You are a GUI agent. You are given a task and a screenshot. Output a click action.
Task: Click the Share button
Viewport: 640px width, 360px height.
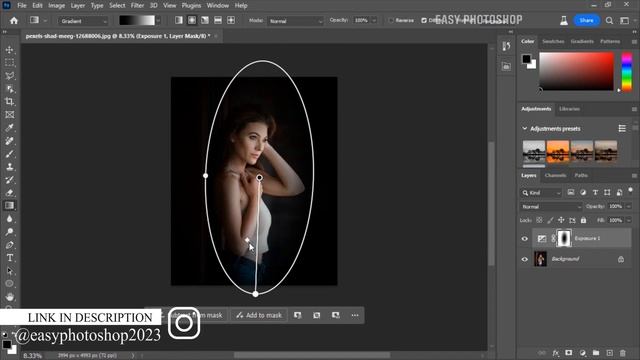[x=586, y=20]
